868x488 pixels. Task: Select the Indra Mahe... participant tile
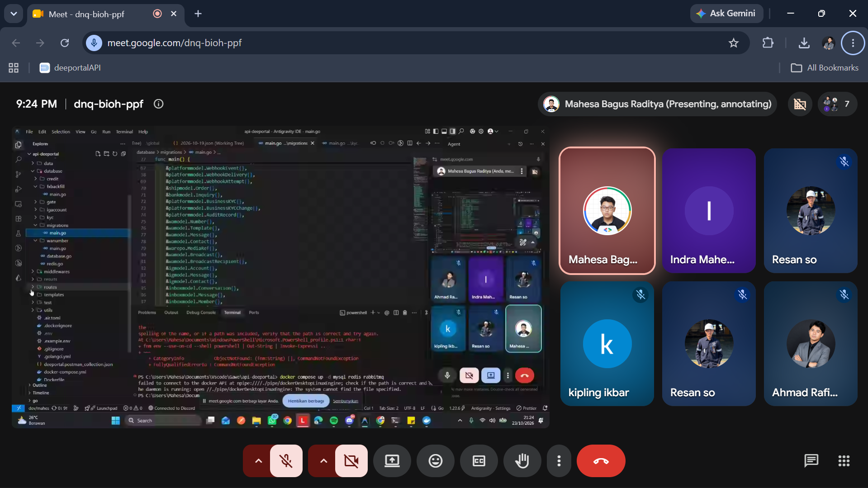709,211
